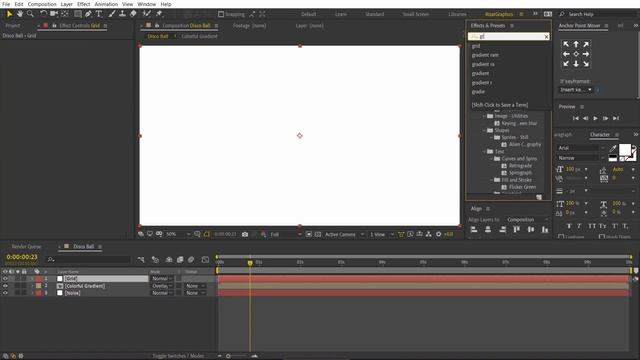
Task: Open the Align Layers to Composition dropdown
Action: click(x=527, y=220)
